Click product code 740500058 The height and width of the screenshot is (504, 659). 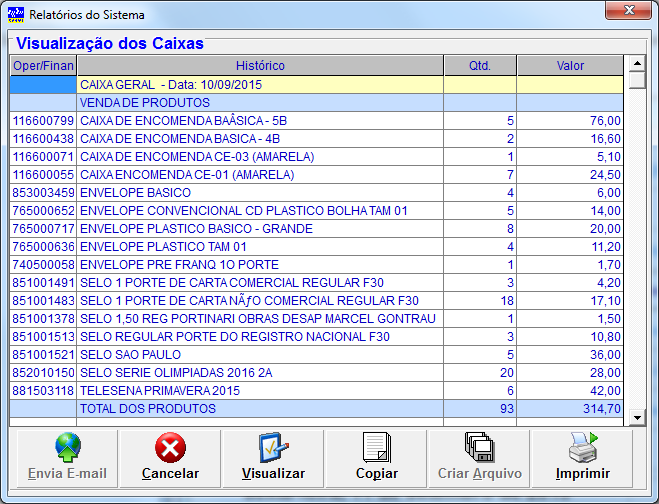[43, 265]
